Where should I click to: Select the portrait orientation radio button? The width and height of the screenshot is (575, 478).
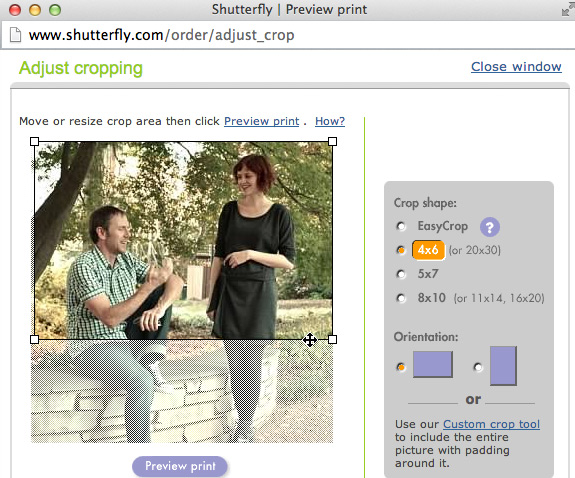pyautogui.click(x=478, y=367)
